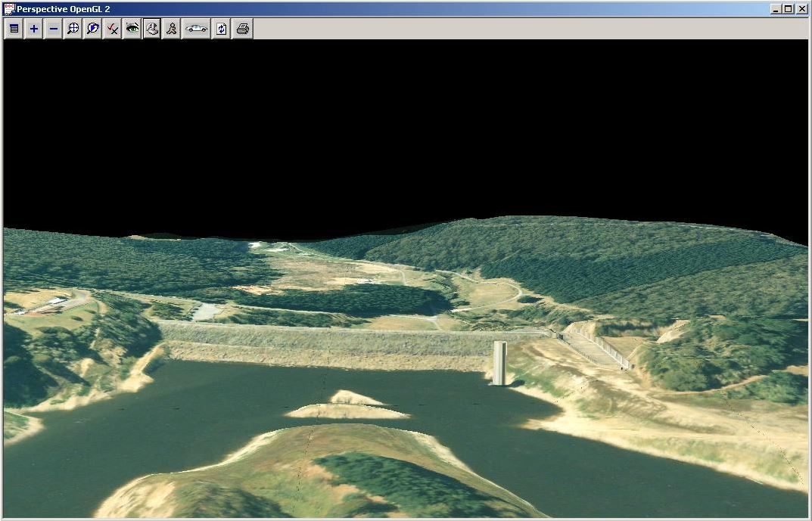Select the car drive mode icon
This screenshot has width=812, height=521.
(x=196, y=29)
